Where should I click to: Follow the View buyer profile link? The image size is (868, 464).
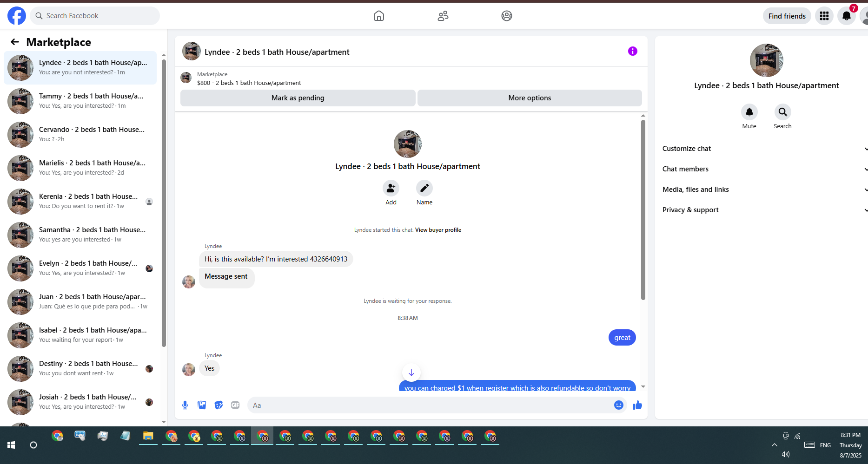click(438, 230)
